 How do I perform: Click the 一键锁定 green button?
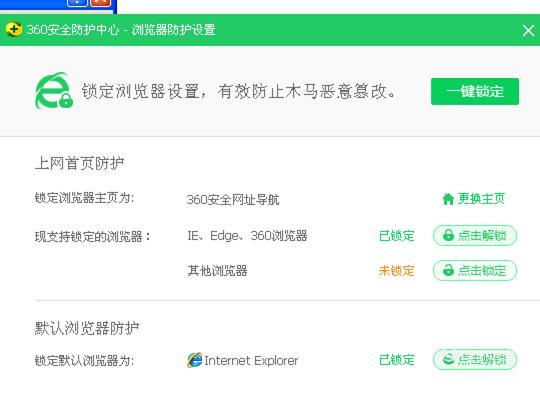tap(475, 91)
